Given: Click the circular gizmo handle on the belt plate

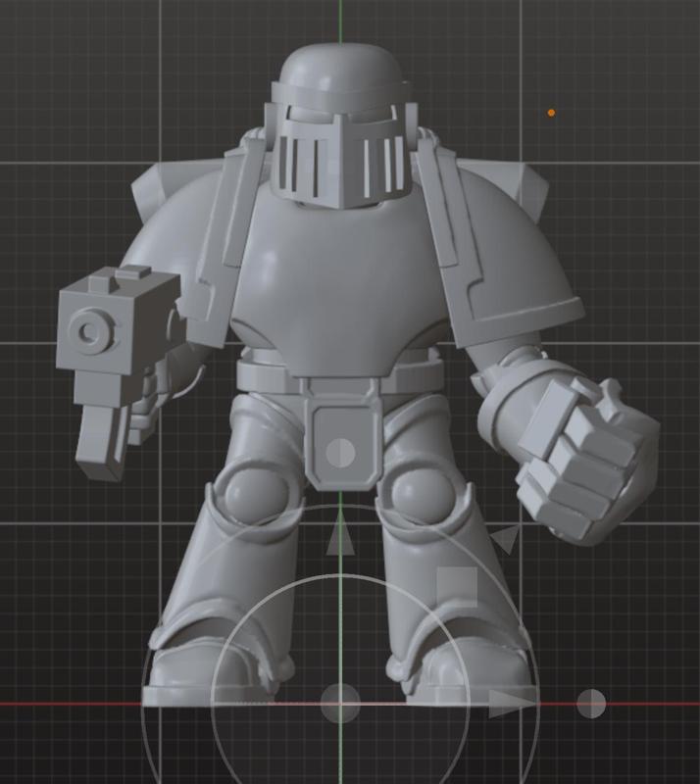Looking at the screenshot, I should click(340, 453).
